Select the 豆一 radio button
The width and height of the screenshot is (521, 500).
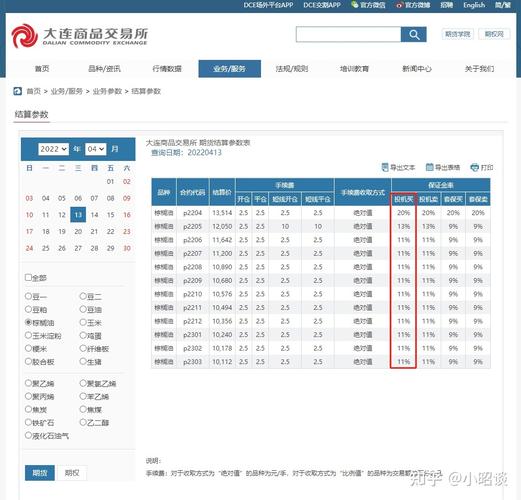tap(28, 296)
